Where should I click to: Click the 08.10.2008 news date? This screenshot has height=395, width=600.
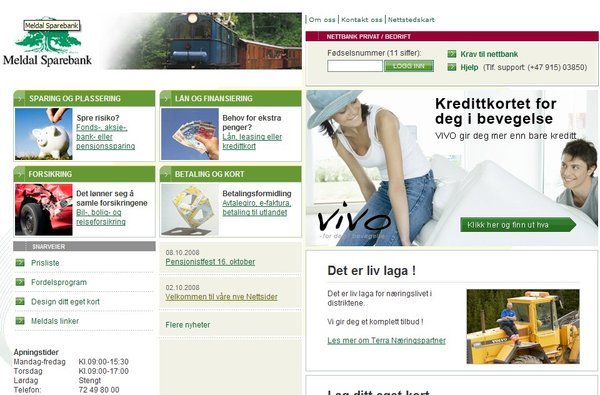[x=183, y=252]
